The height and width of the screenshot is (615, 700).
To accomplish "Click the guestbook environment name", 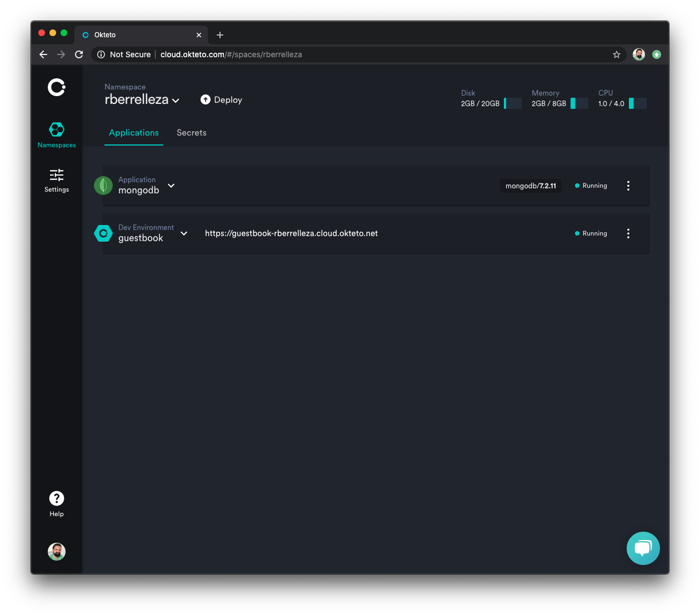I will 141,238.
